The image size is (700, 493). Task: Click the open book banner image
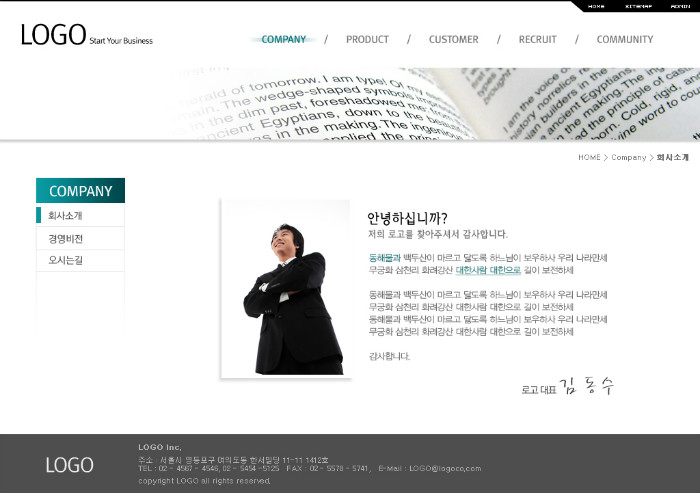tap(350, 104)
